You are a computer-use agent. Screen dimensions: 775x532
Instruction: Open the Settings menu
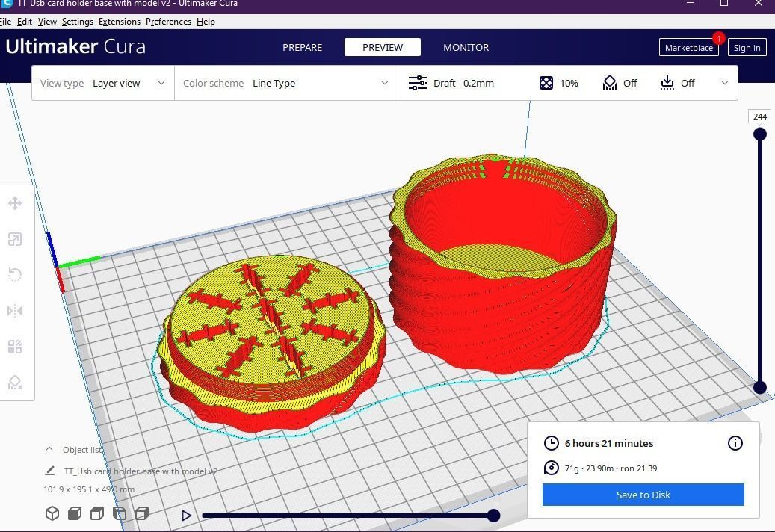(x=78, y=22)
